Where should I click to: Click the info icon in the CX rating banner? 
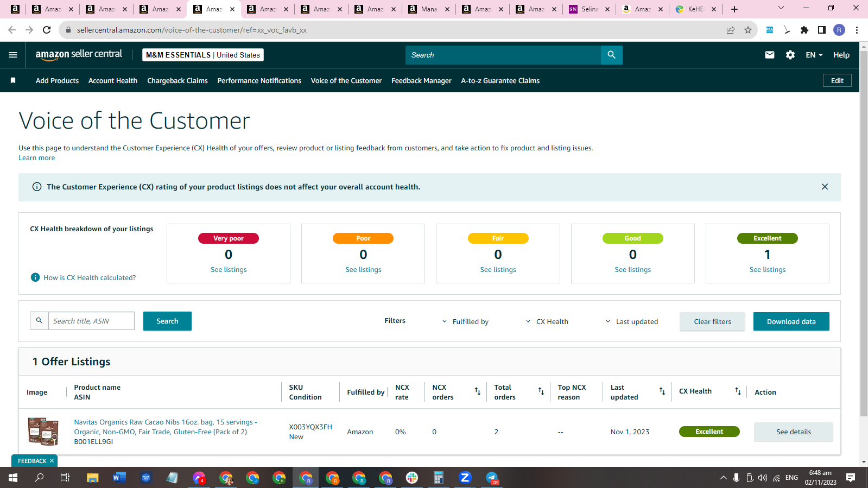(37, 187)
